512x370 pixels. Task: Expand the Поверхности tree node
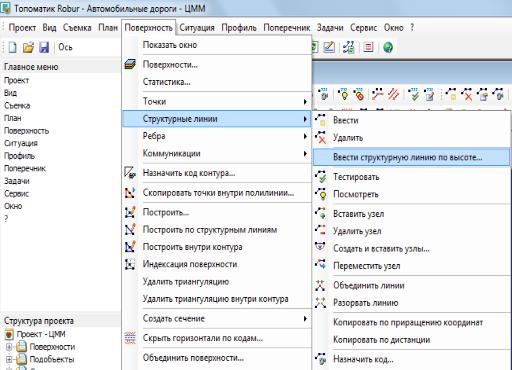click(9, 347)
